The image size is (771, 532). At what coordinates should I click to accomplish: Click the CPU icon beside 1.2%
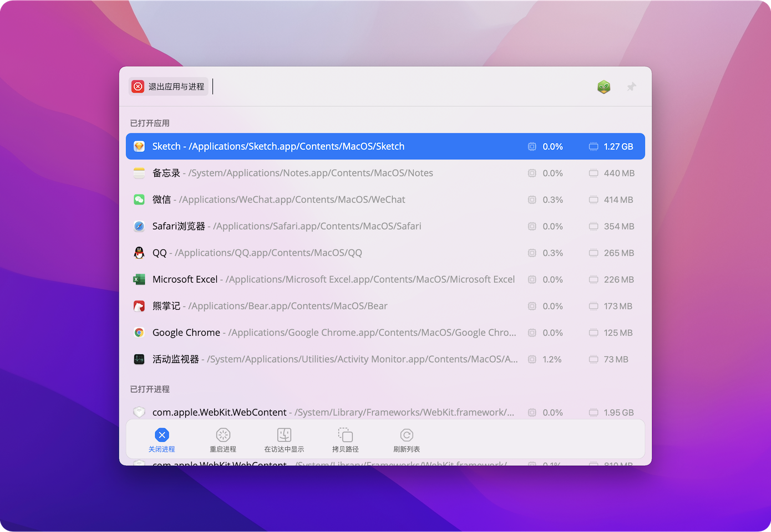click(x=532, y=359)
